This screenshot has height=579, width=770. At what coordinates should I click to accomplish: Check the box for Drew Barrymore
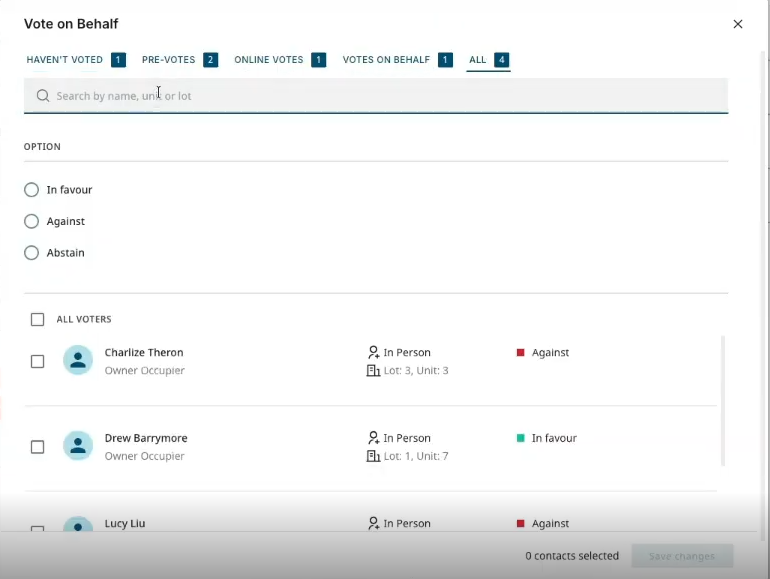[x=37, y=447]
